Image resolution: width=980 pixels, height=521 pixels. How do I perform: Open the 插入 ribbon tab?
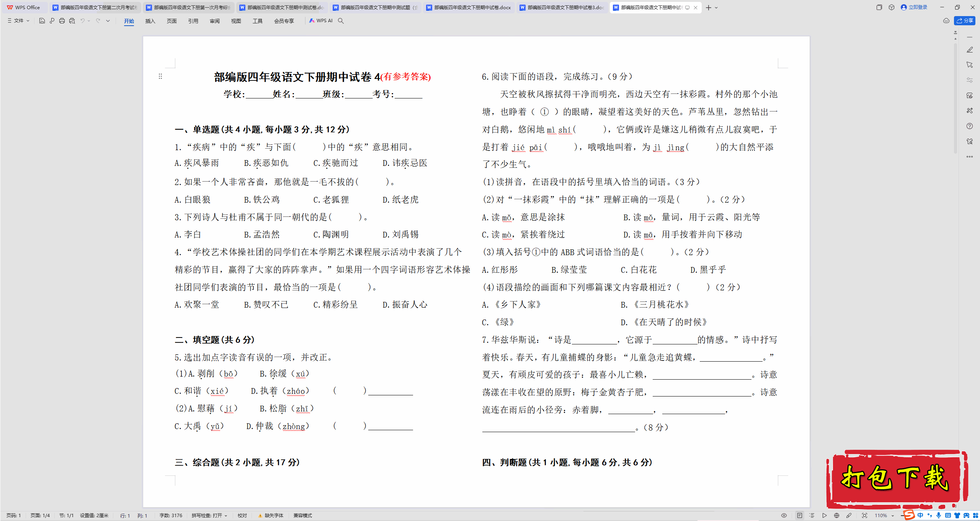pyautogui.click(x=150, y=21)
